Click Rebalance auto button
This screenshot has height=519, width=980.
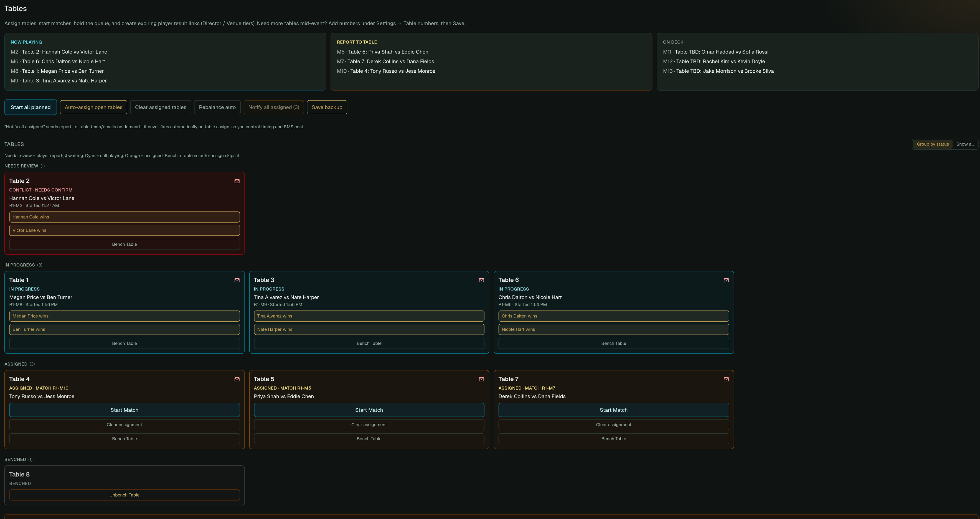217,107
